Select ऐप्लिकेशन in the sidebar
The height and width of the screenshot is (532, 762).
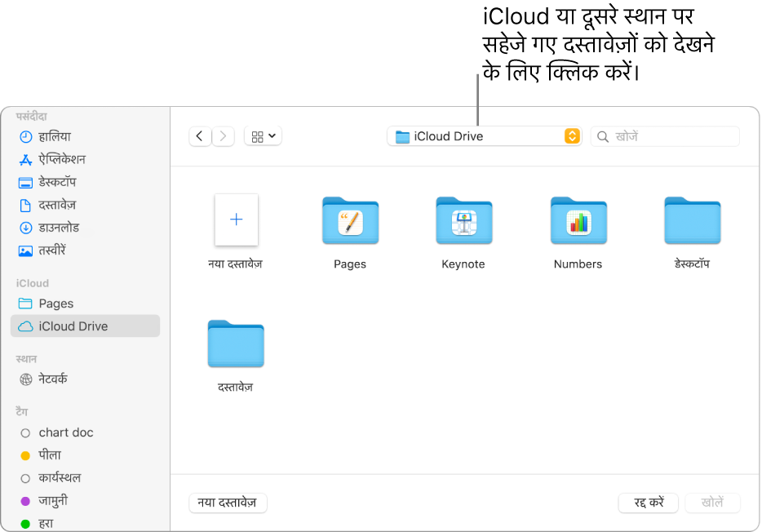pos(86,159)
